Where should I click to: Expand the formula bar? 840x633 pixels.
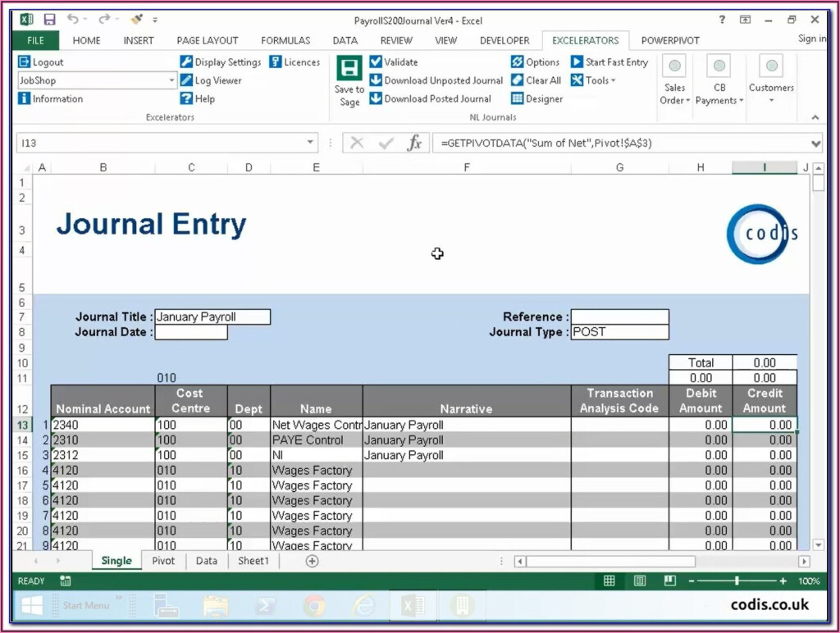coord(815,143)
